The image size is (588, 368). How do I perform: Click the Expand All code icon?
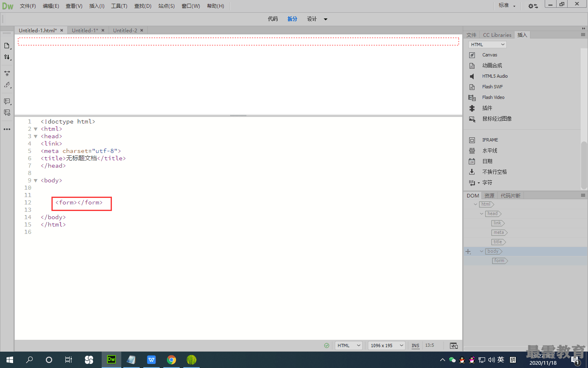pos(7,74)
